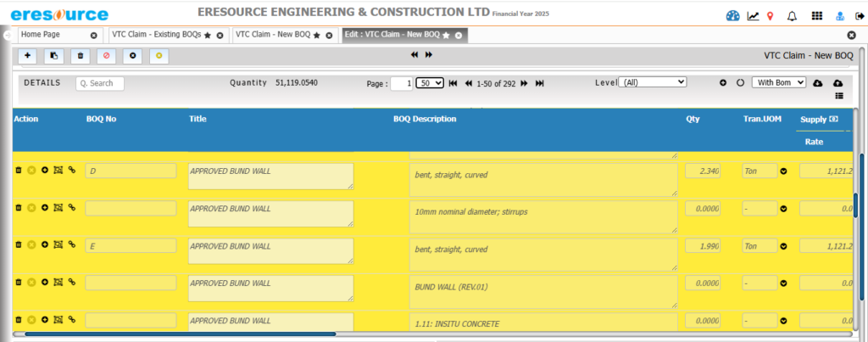The image size is (868, 342).
Task: Open the dashboard gauge icon
Action: tap(733, 16)
